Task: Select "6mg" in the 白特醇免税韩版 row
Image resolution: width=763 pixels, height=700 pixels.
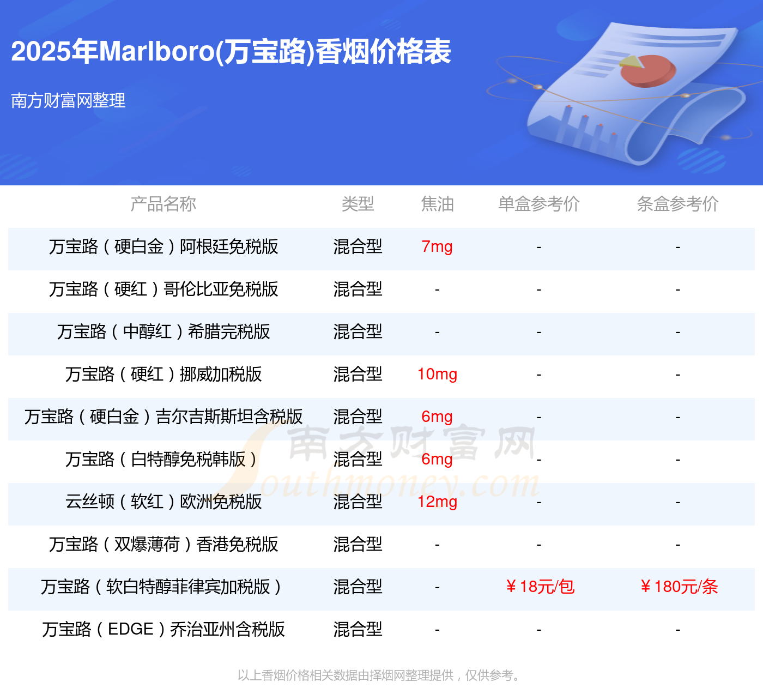Action: coord(437,460)
